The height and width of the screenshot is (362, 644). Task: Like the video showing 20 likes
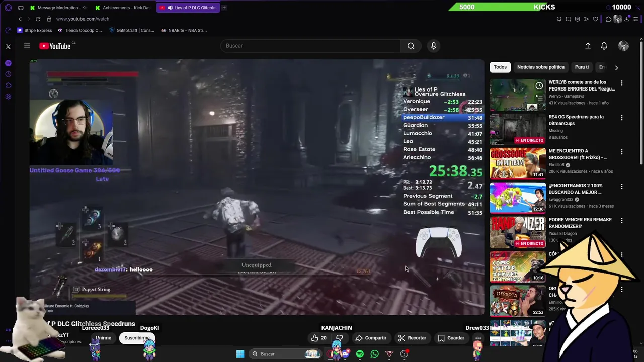[319, 338]
